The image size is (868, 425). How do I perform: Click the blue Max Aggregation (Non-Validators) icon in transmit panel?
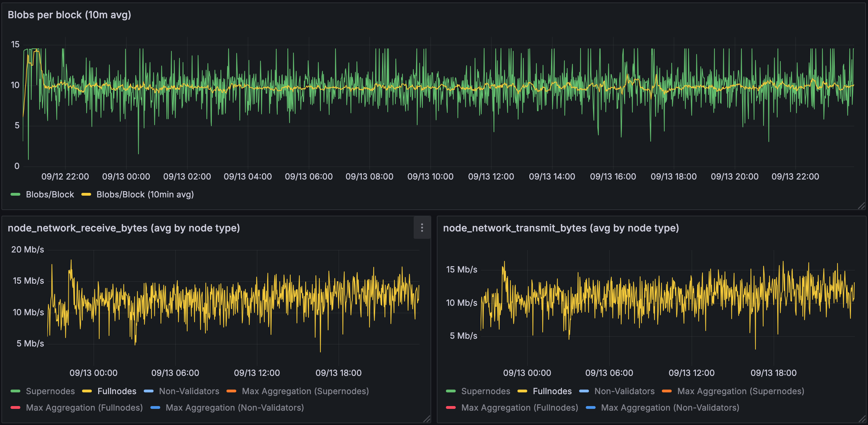pyautogui.click(x=591, y=407)
